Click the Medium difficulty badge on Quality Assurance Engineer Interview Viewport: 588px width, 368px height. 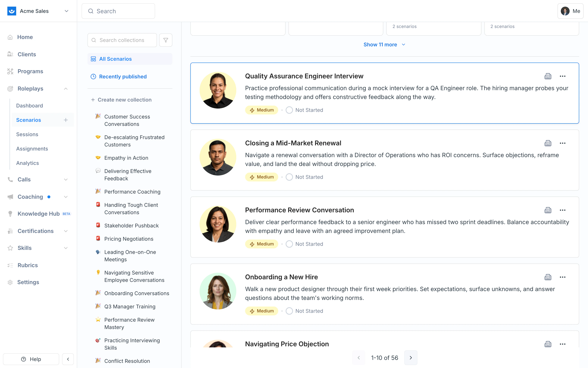pyautogui.click(x=261, y=110)
